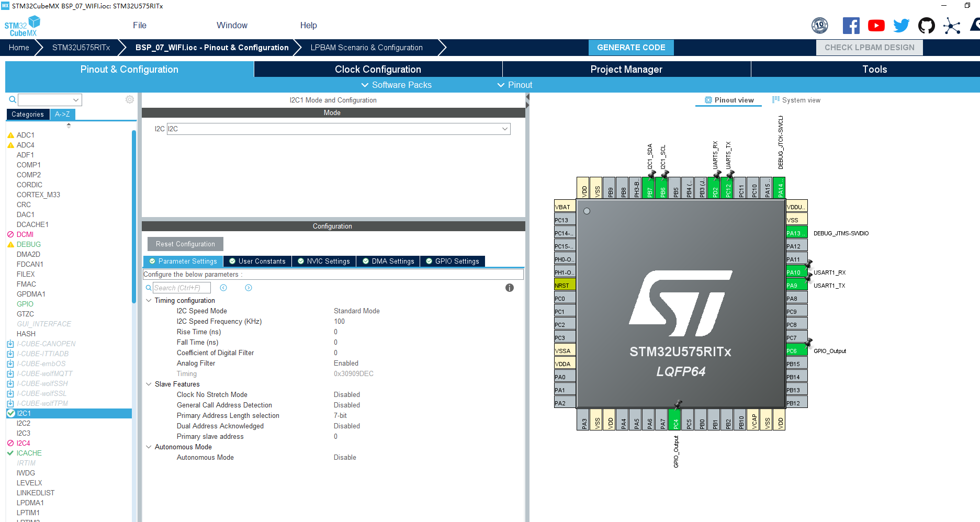The image size is (980, 522).
Task: Collapse the Timing configuration section
Action: click(x=149, y=300)
